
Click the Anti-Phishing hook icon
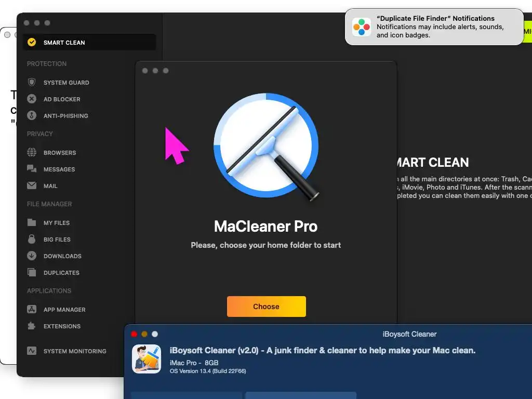(x=32, y=115)
